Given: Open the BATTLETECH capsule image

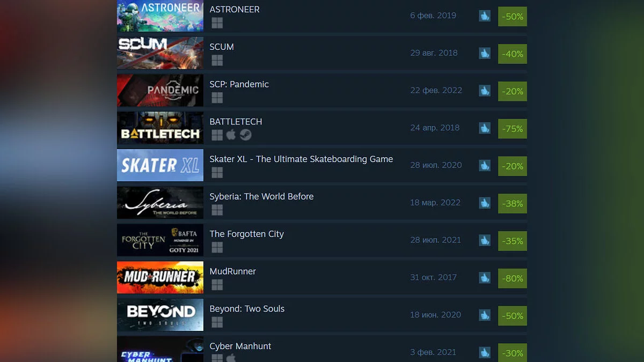Looking at the screenshot, I should [x=160, y=128].
